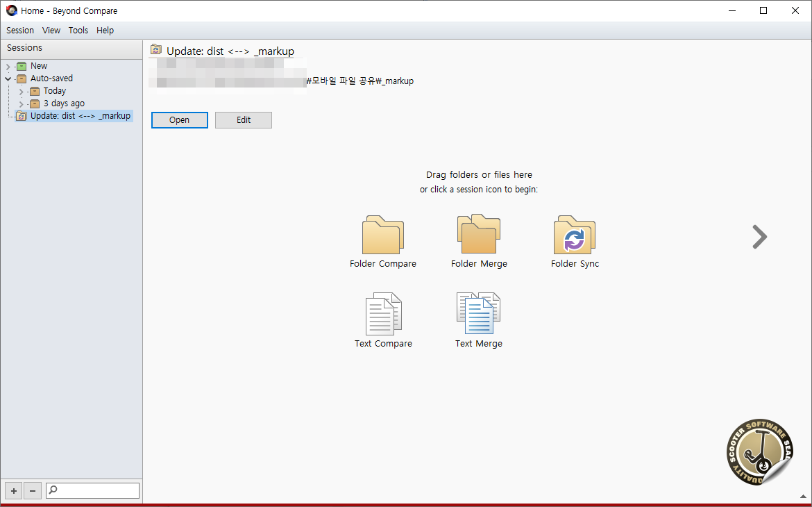The image size is (812, 507).
Task: Close the Beyond Compare window
Action: 795,10
